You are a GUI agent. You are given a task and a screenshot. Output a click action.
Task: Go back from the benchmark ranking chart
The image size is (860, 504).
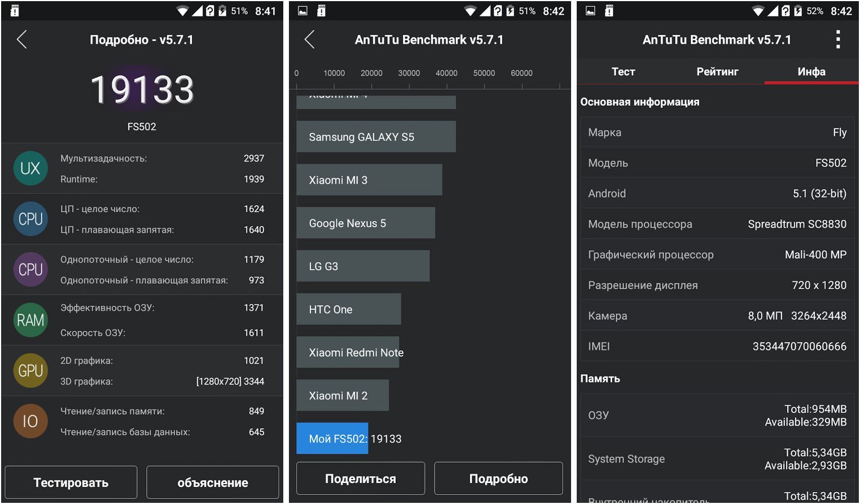click(309, 40)
